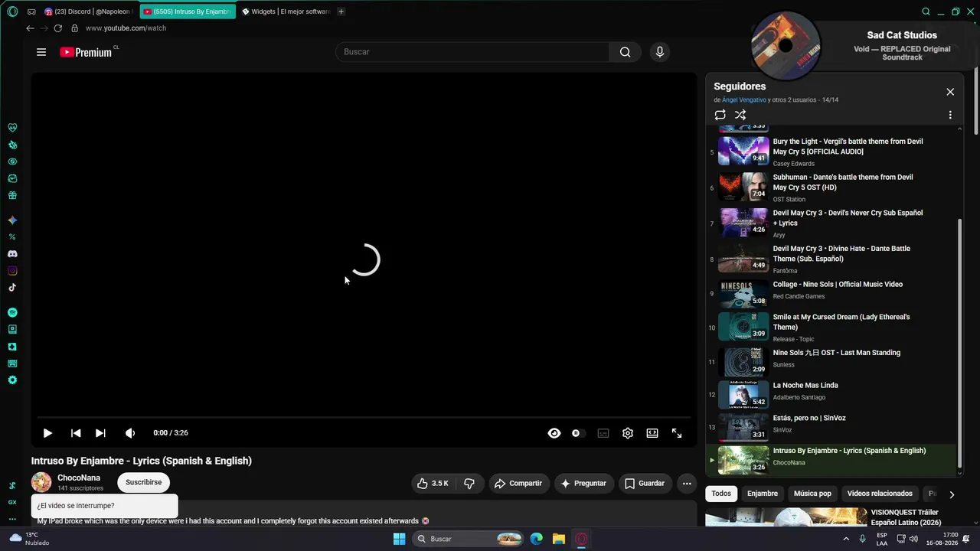This screenshot has height=551, width=980.
Task: Close the Seguidores playlist panel
Action: click(950, 92)
